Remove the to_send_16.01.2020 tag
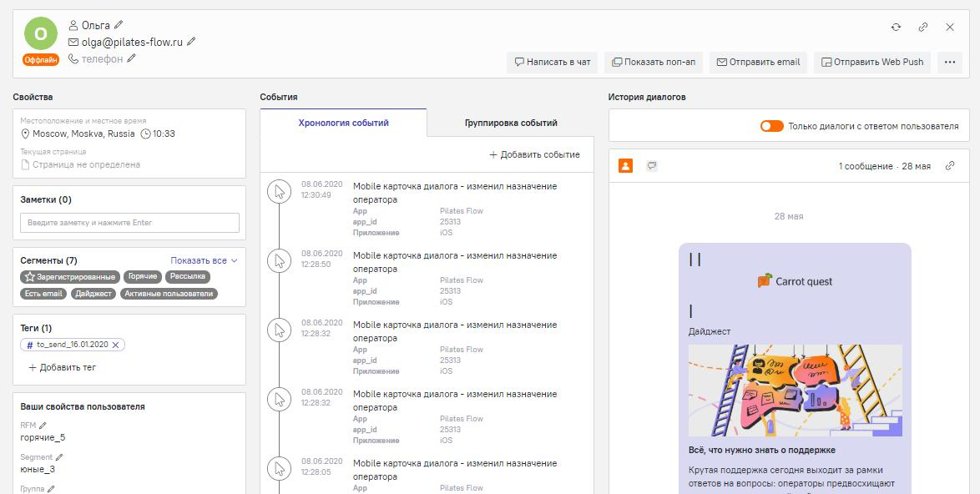Viewport: 980px width, 494px height. click(x=116, y=345)
